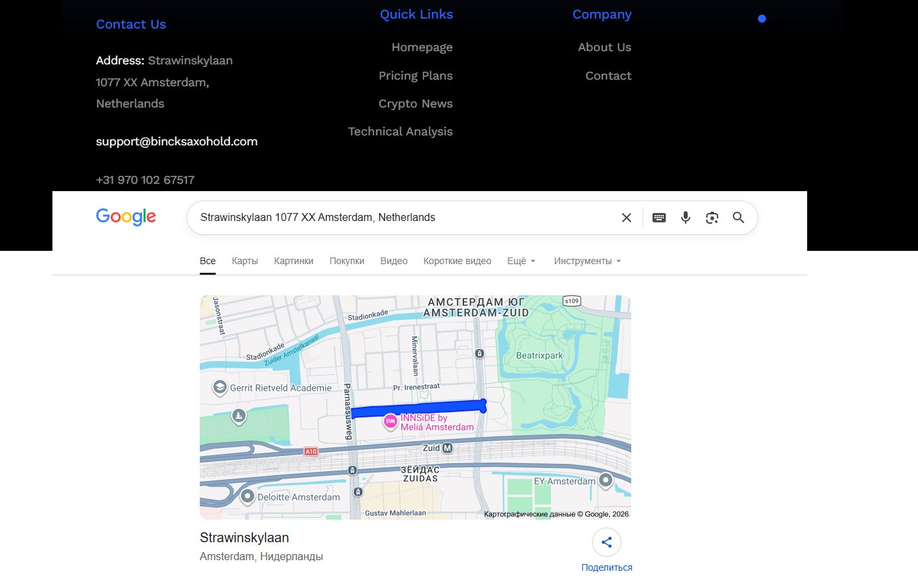Open the Contact link under Company

click(x=609, y=76)
